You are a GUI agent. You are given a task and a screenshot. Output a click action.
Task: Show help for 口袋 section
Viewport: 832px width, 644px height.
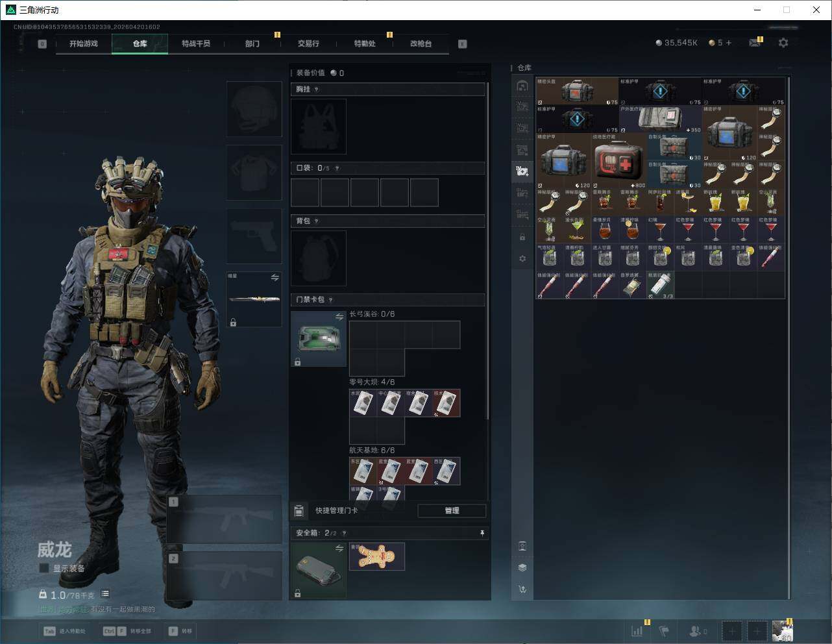click(337, 168)
